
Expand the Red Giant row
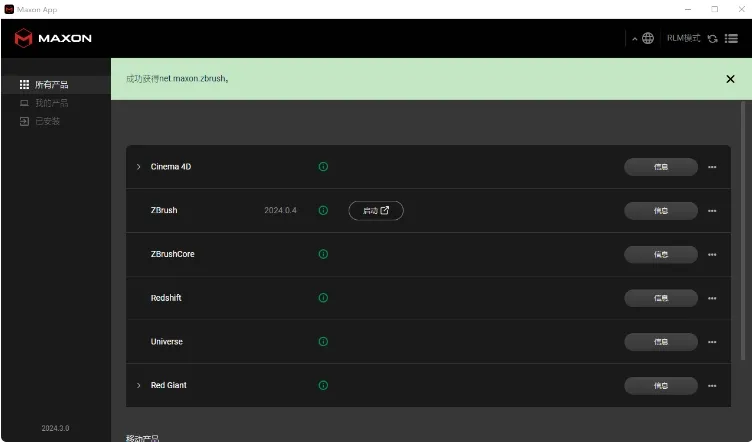click(x=139, y=385)
